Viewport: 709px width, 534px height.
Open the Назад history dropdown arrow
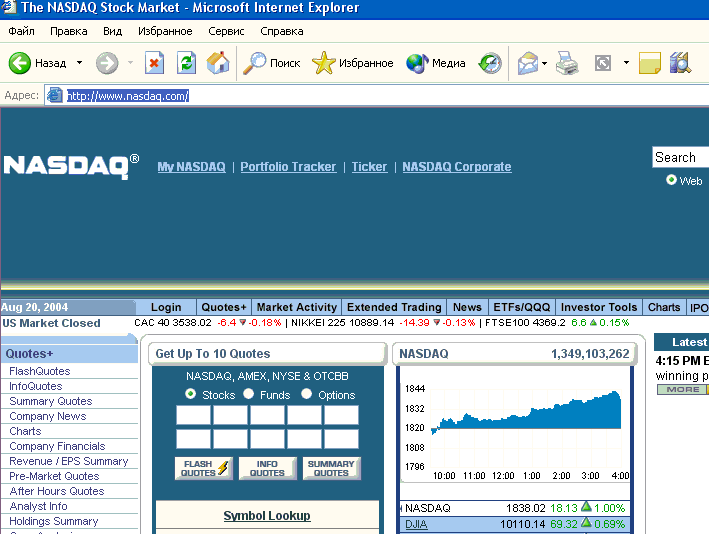(x=80, y=62)
